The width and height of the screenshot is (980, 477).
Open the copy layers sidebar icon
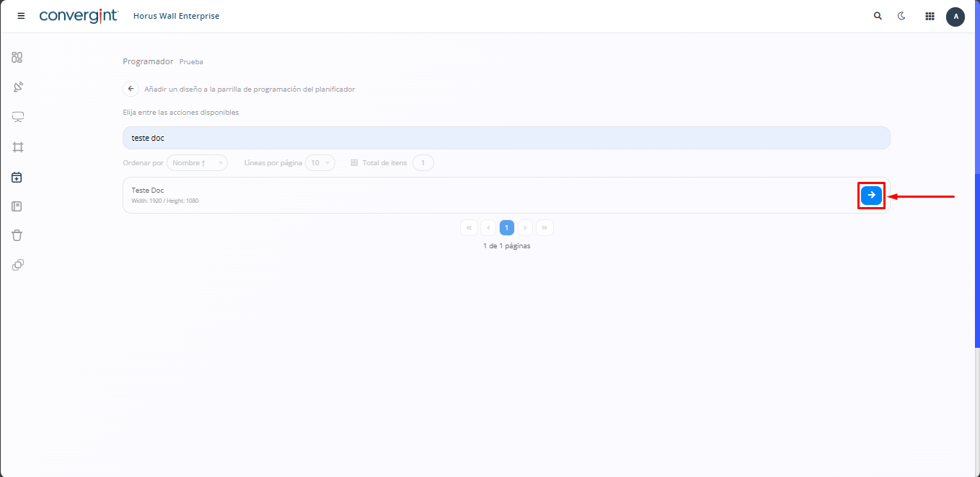click(17, 265)
